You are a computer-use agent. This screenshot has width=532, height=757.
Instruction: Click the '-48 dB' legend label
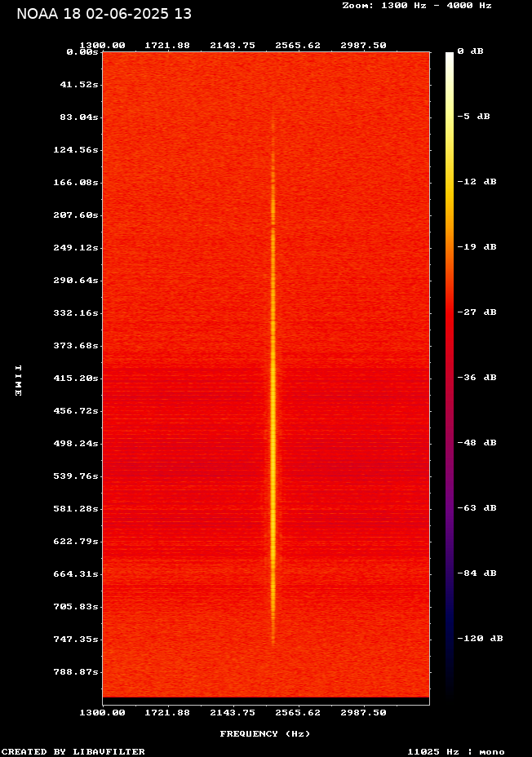click(x=477, y=442)
